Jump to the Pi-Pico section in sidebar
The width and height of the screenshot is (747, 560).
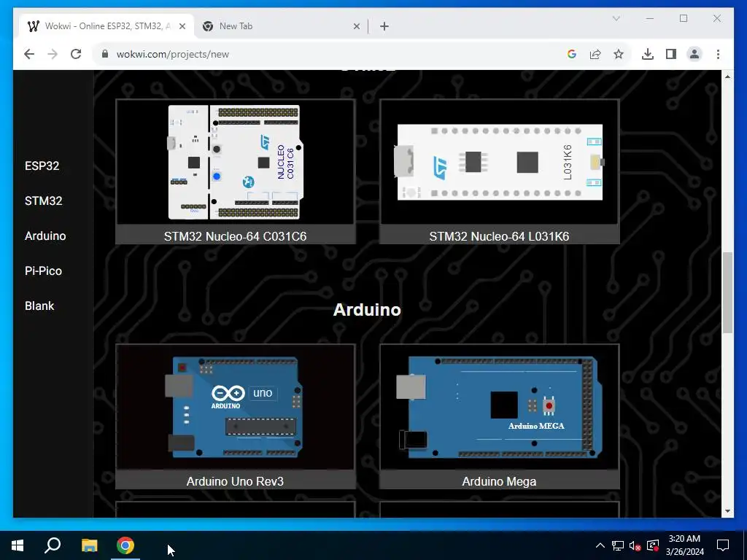tap(43, 271)
